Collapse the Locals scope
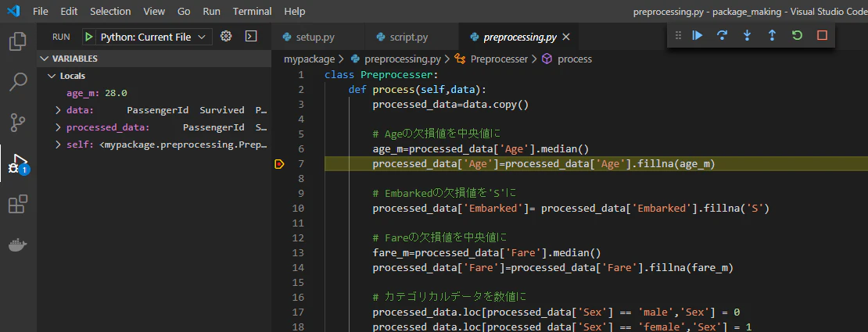 155,76
